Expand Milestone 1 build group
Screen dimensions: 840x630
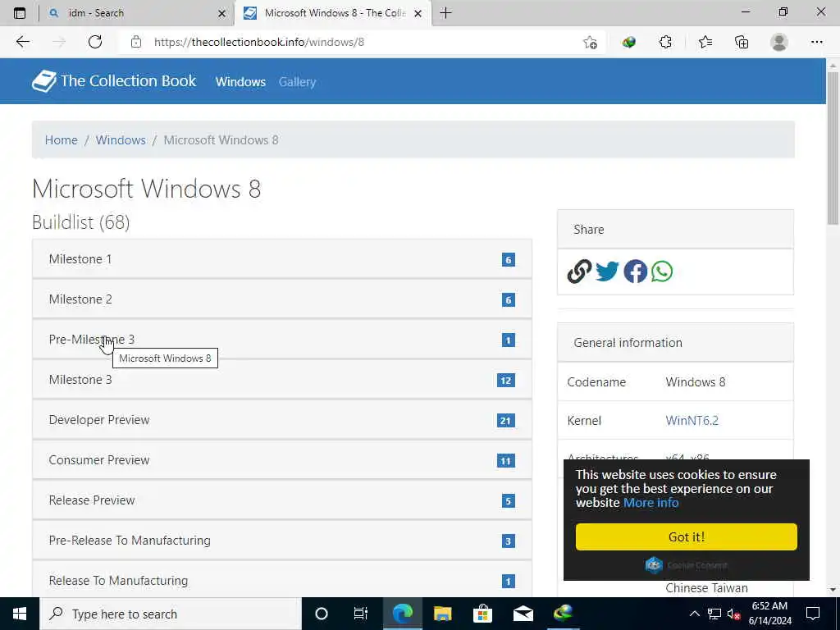coord(282,259)
